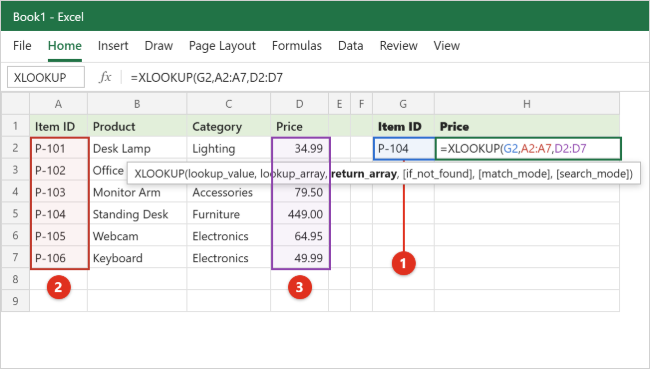The width and height of the screenshot is (650, 369).
Task: Click the 'Price' header in column H
Action: pyautogui.click(x=527, y=126)
